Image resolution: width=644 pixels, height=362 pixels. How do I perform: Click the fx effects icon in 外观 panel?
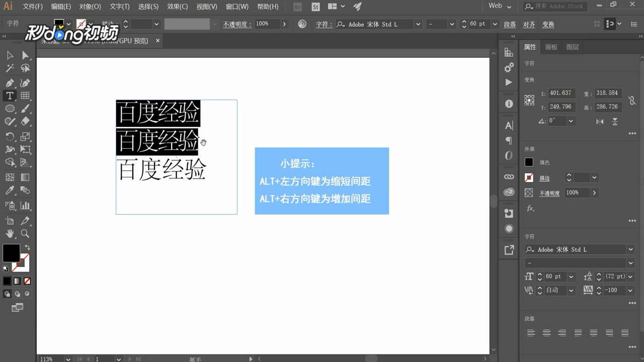(x=529, y=209)
